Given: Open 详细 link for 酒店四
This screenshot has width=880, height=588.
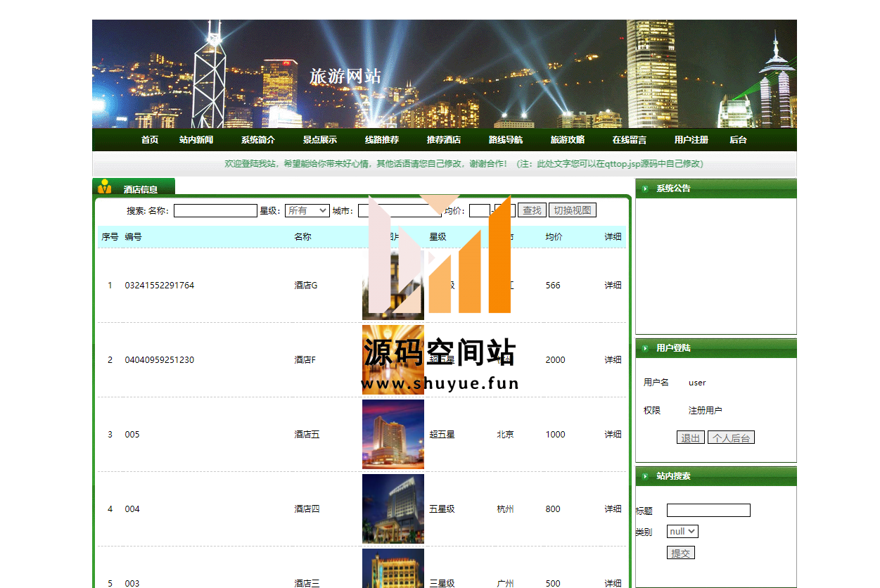Looking at the screenshot, I should coord(613,509).
